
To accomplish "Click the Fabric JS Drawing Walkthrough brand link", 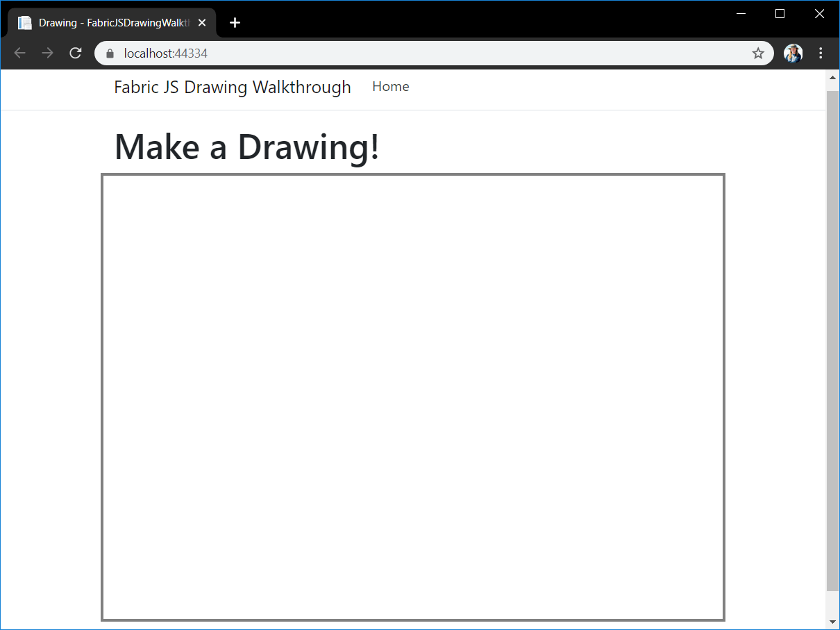I will click(232, 87).
